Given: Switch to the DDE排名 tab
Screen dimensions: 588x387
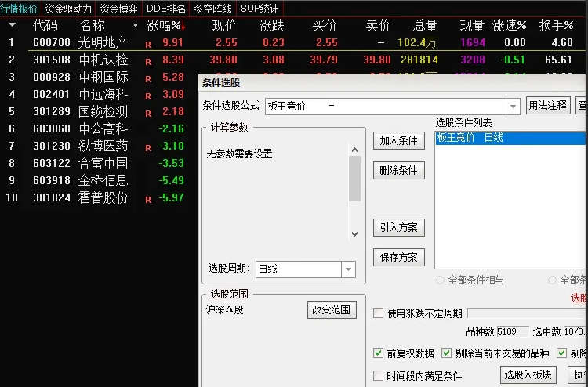Looking at the screenshot, I should pyautogui.click(x=165, y=9).
